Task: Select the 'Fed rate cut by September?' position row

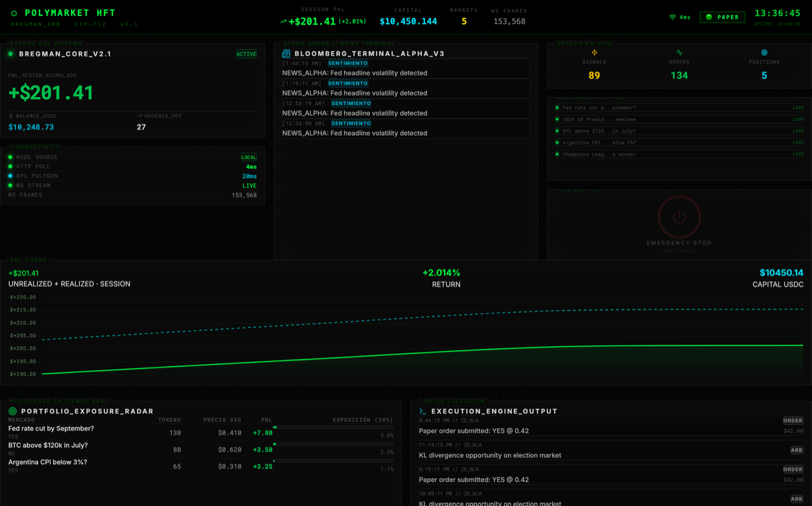Action: coord(200,432)
